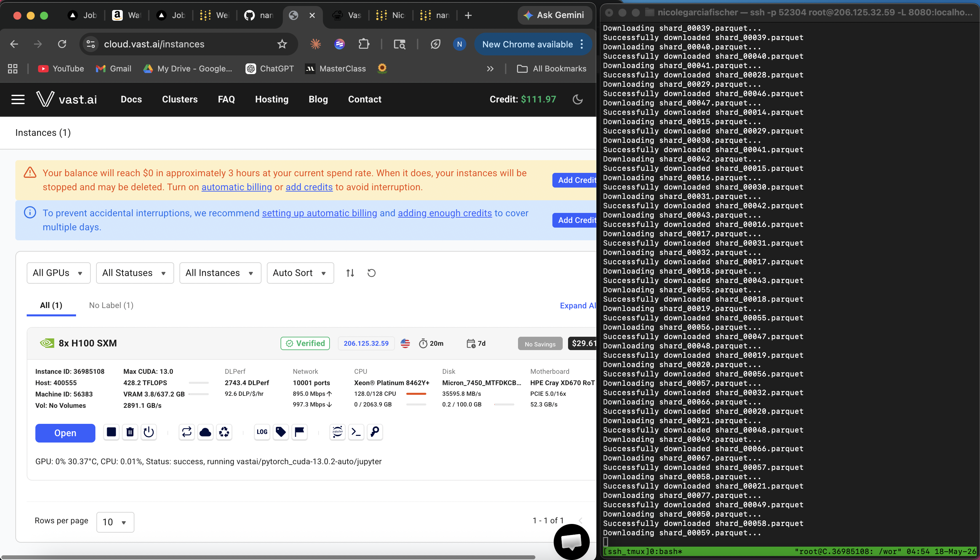Select the All (1) tab
Viewport: 980px width, 560px height.
point(51,305)
